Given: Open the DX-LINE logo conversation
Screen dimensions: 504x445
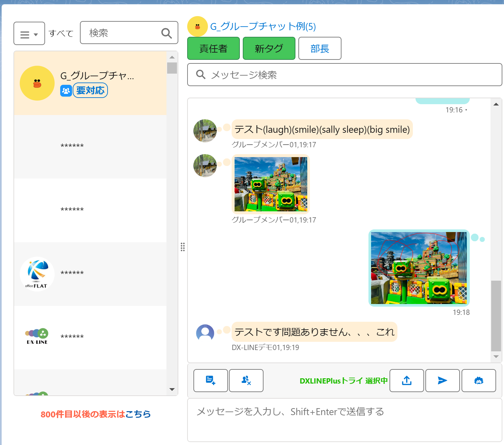Looking at the screenshot, I should (x=37, y=337).
